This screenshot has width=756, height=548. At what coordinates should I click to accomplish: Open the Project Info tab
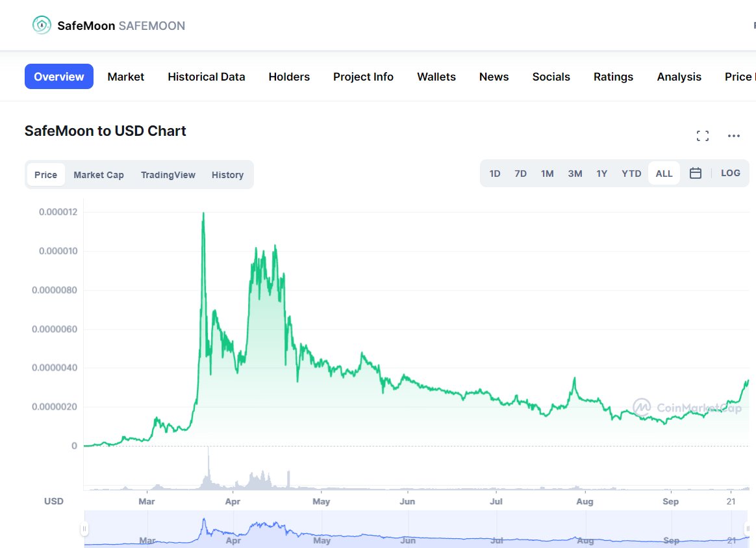pyautogui.click(x=363, y=77)
